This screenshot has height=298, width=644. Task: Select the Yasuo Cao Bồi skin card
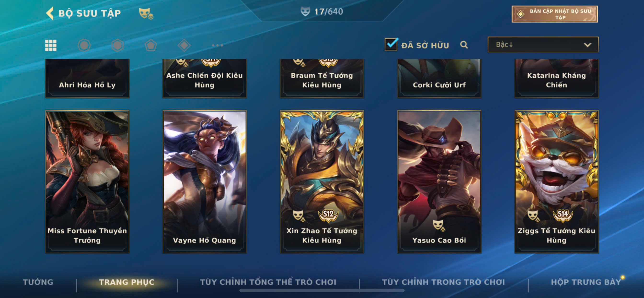[439, 182]
